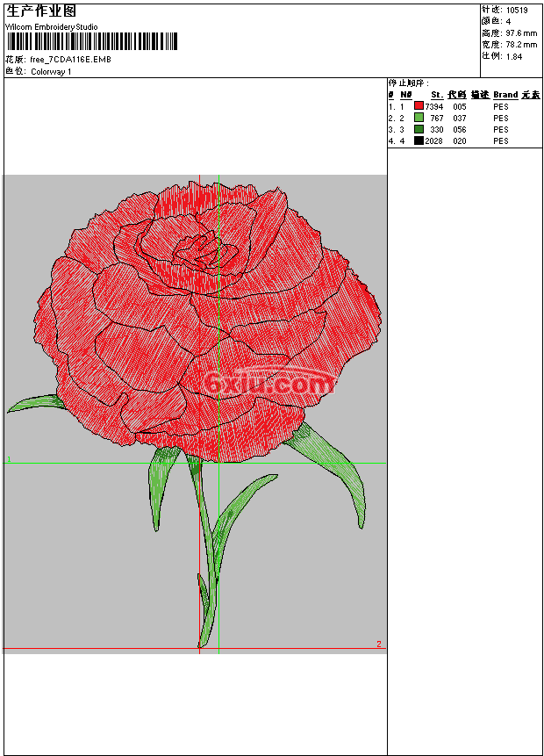Click the 'N#' column header

406,95
